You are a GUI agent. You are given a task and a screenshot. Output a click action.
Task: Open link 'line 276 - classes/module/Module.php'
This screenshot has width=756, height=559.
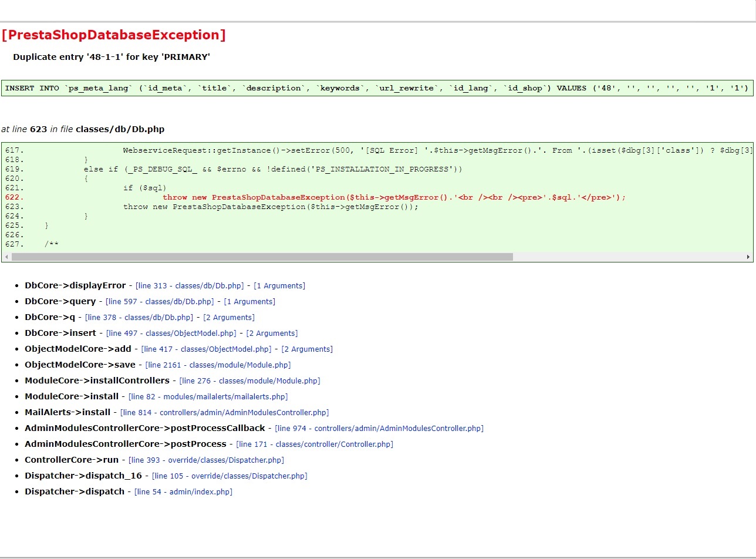tap(250, 381)
